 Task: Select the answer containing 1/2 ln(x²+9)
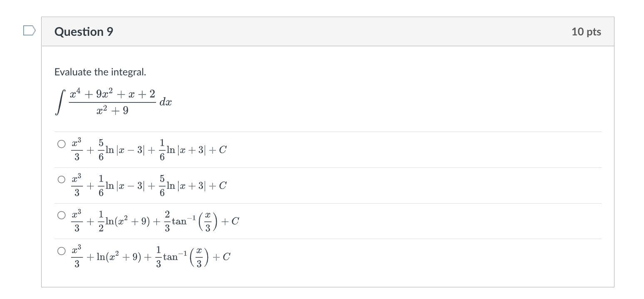61,215
